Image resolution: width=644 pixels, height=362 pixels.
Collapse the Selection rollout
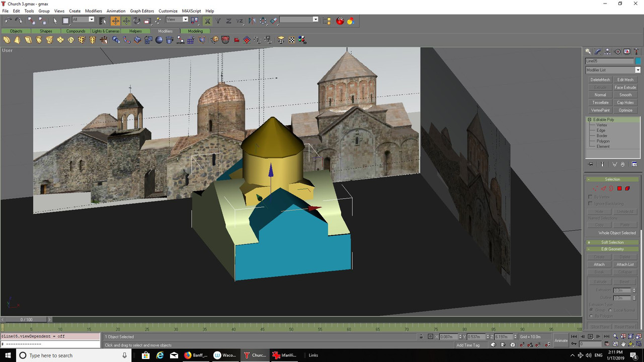point(612,179)
